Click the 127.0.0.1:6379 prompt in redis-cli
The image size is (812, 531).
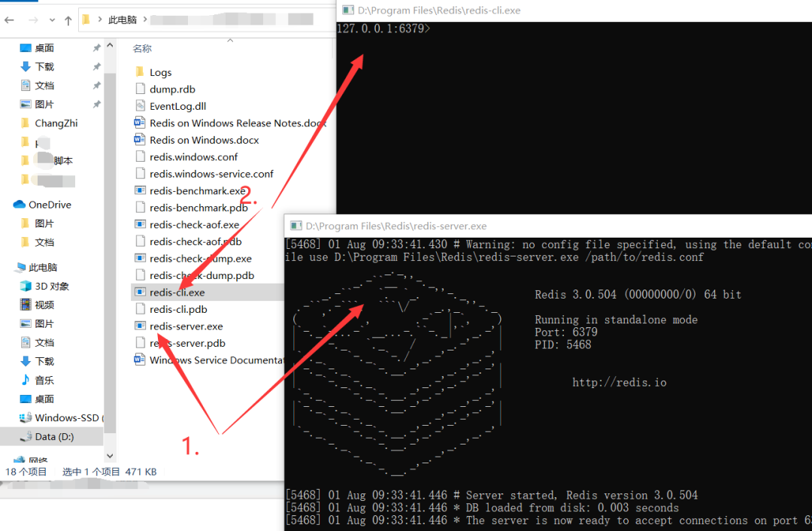(x=383, y=29)
